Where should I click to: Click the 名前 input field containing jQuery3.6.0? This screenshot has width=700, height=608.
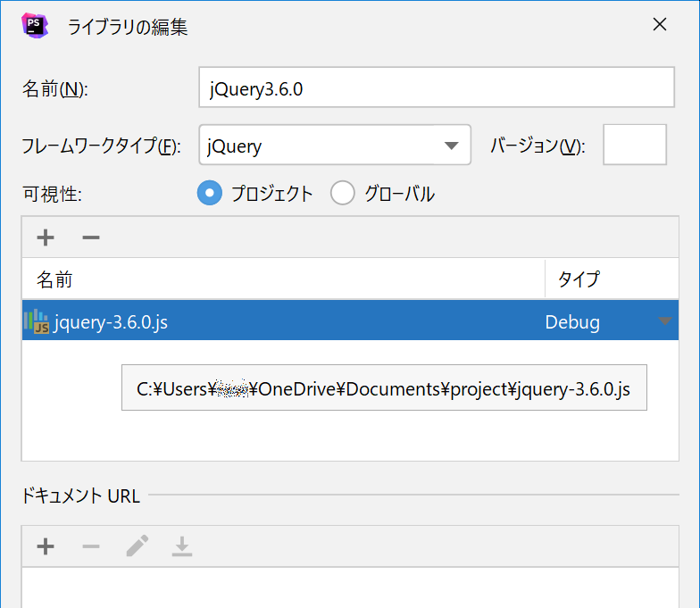436,87
